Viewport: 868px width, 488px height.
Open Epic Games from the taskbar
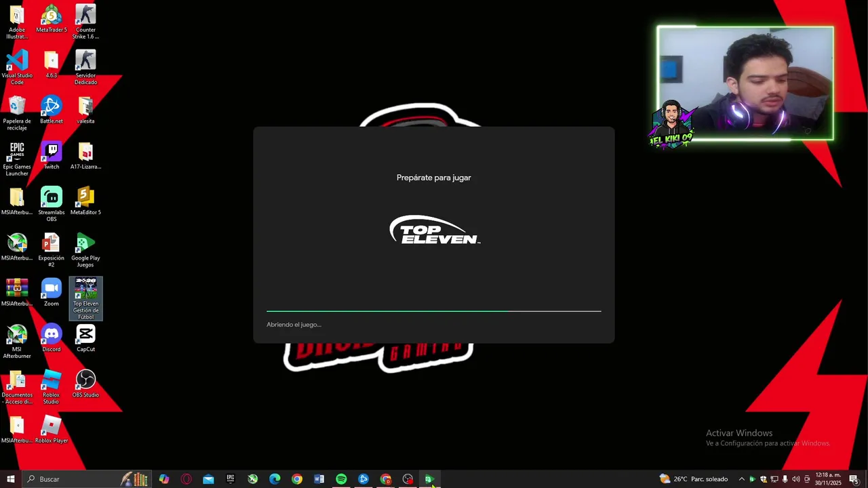tap(231, 479)
